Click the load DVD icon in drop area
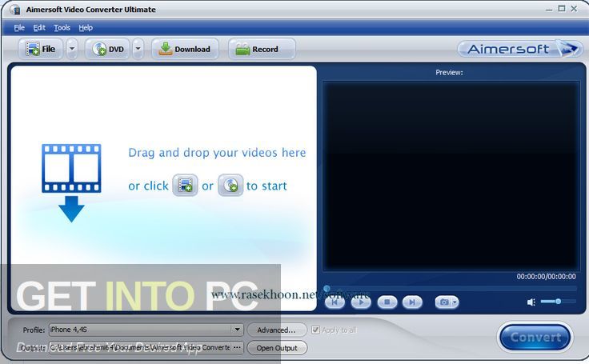The width and height of the screenshot is (589, 364). [x=230, y=185]
